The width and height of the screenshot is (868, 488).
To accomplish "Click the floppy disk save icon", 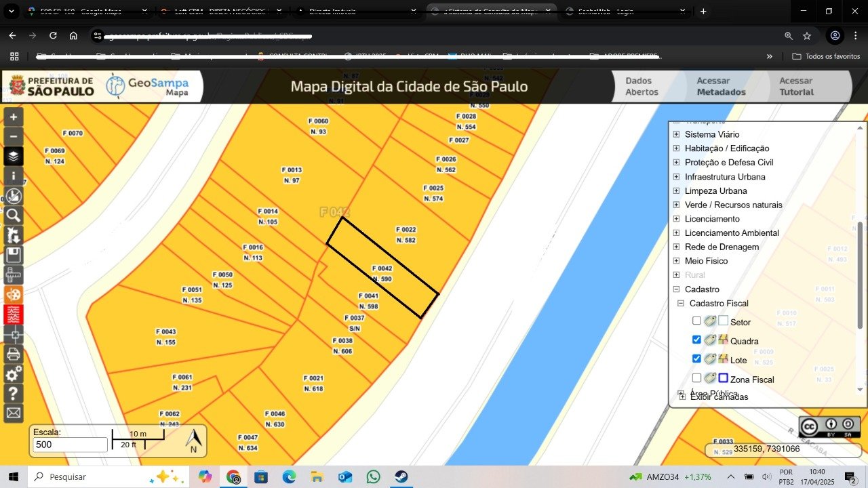I will coord(14,255).
